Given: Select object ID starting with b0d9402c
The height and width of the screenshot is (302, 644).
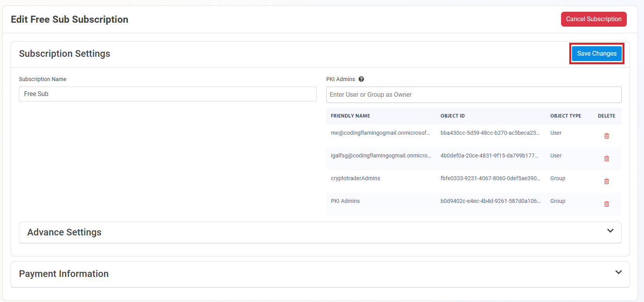Looking at the screenshot, I should (x=490, y=201).
